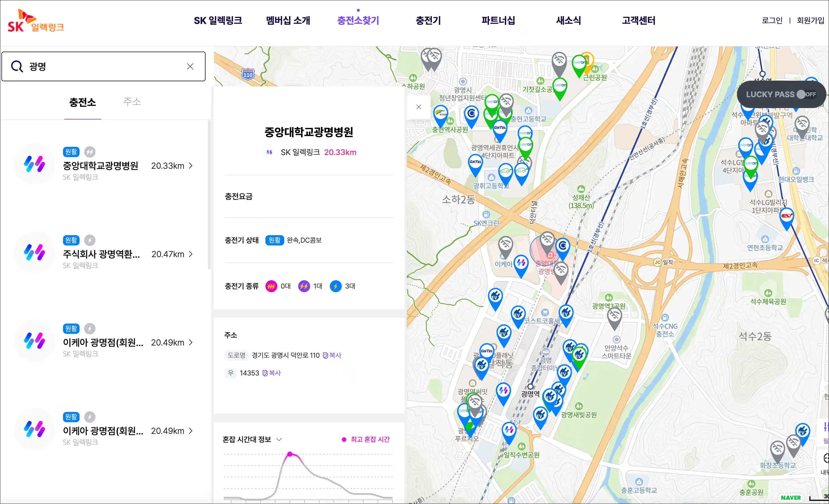This screenshot has height=504, width=829.
Task: Click the search field containing 광명
Action: point(103,66)
